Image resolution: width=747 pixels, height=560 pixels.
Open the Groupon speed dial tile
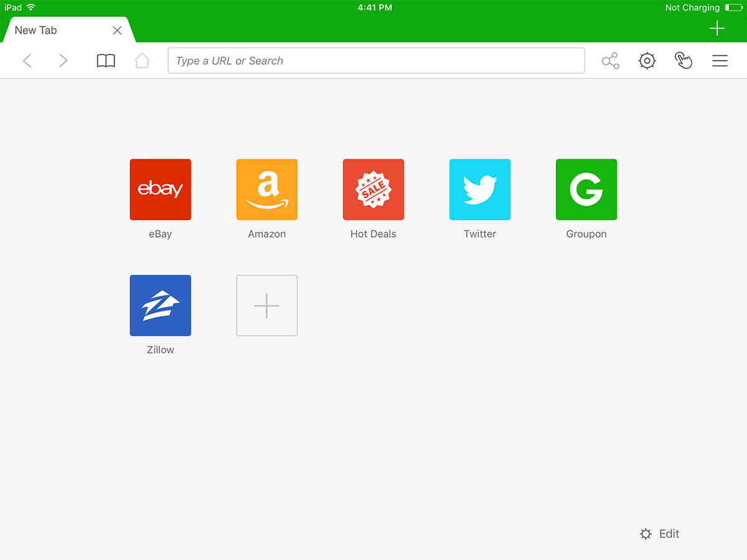coord(586,190)
